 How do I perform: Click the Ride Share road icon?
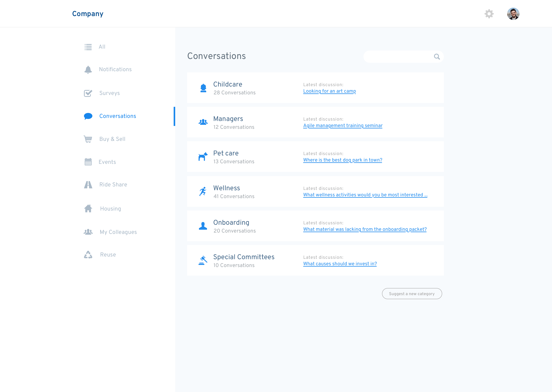pyautogui.click(x=88, y=185)
